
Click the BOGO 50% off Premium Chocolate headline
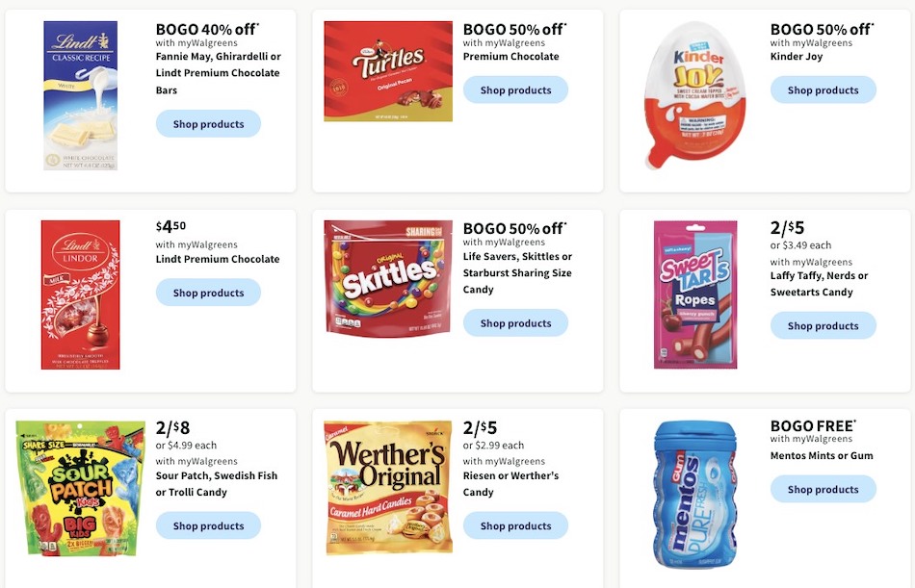pyautogui.click(x=513, y=29)
